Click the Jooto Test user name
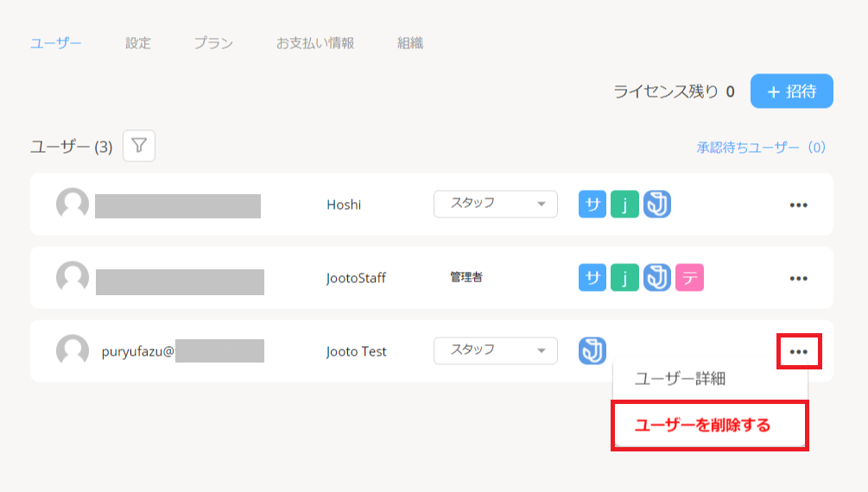868x492 pixels. 356,351
